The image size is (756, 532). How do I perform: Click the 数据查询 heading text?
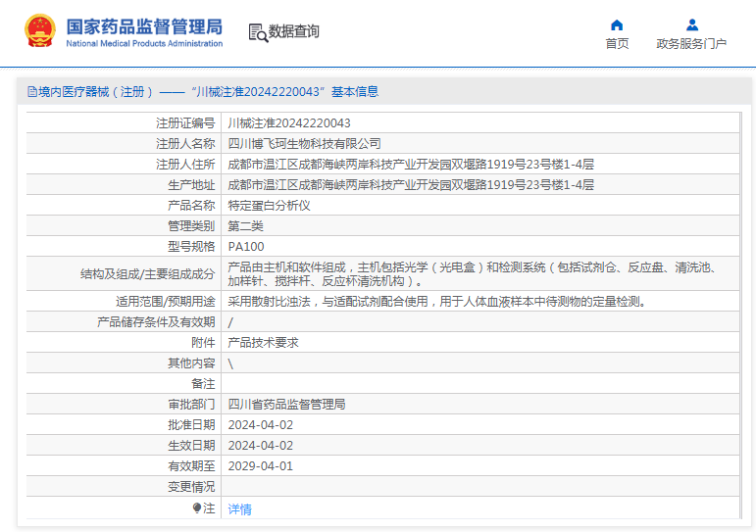(293, 31)
